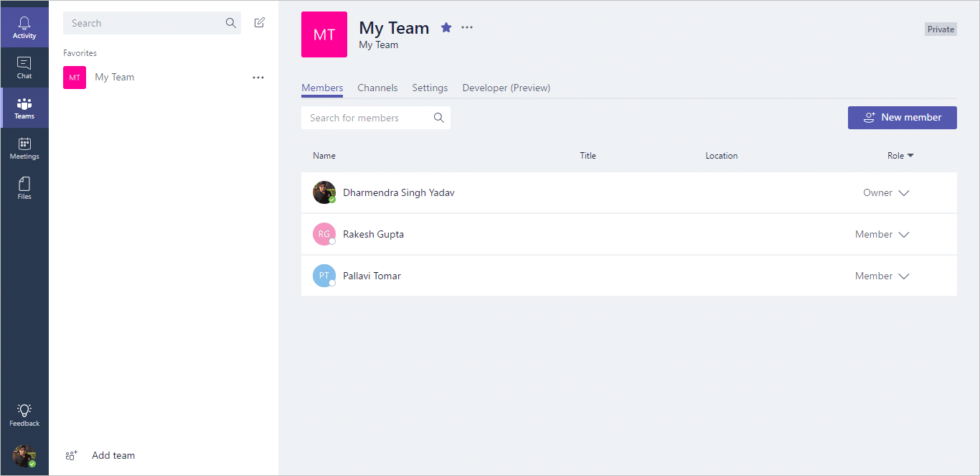
Task: Start a new chat with the compose icon
Action: pyautogui.click(x=260, y=23)
